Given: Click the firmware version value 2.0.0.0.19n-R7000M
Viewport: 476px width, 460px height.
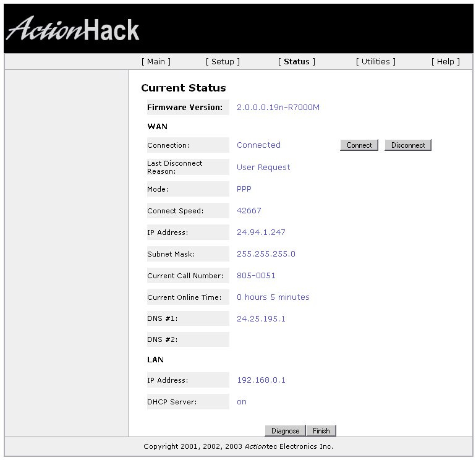Looking at the screenshot, I should (x=278, y=108).
